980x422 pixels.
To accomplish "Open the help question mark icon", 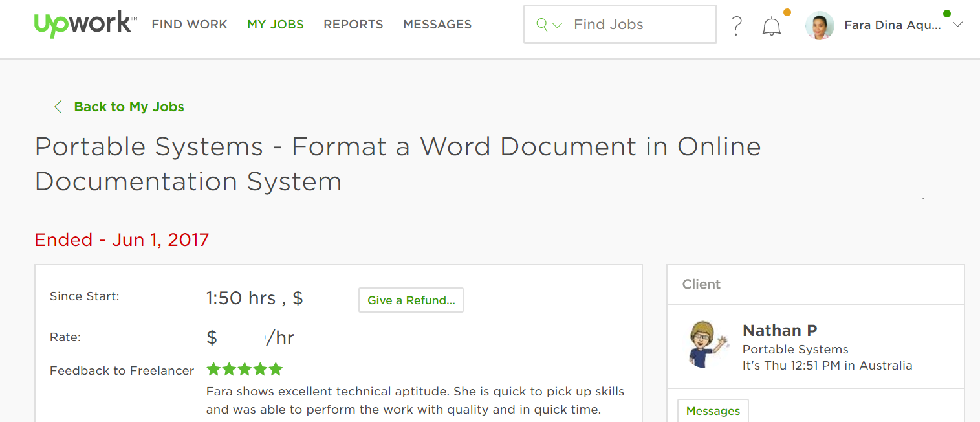I will [x=736, y=25].
